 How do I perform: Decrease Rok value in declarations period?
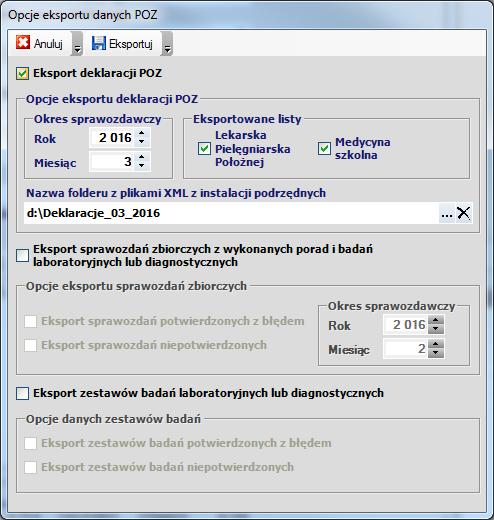(x=142, y=142)
